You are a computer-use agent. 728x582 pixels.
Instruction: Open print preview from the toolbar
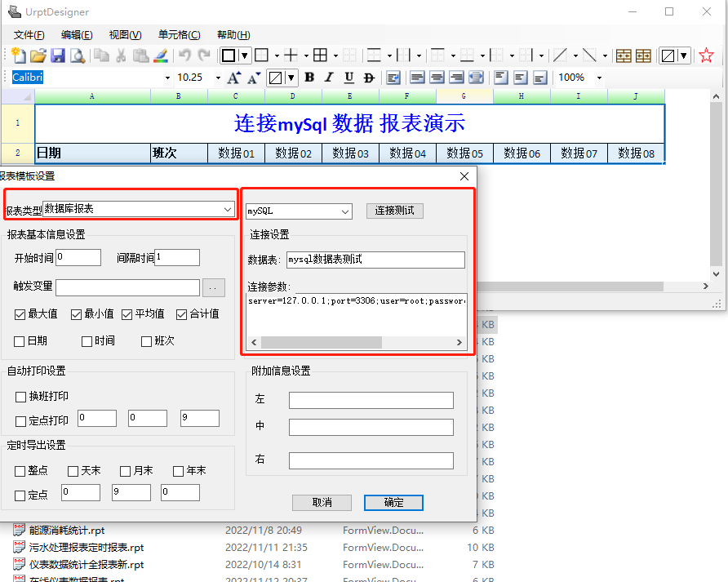(x=78, y=56)
